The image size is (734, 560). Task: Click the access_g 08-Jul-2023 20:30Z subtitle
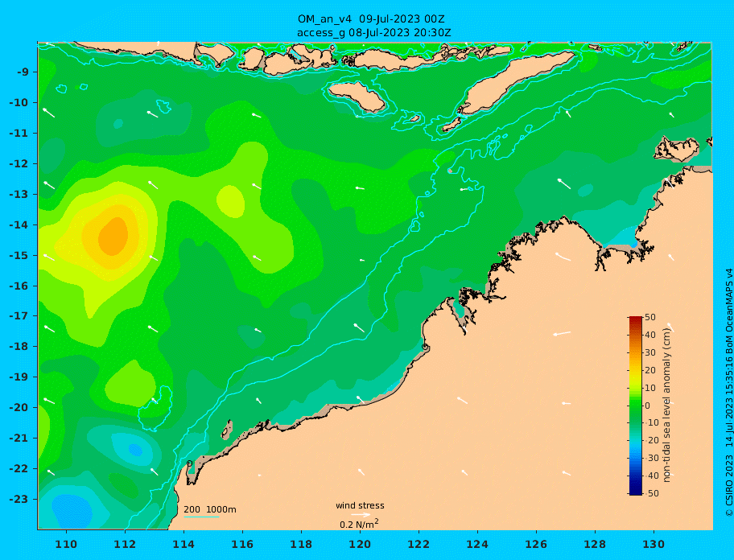pos(374,33)
